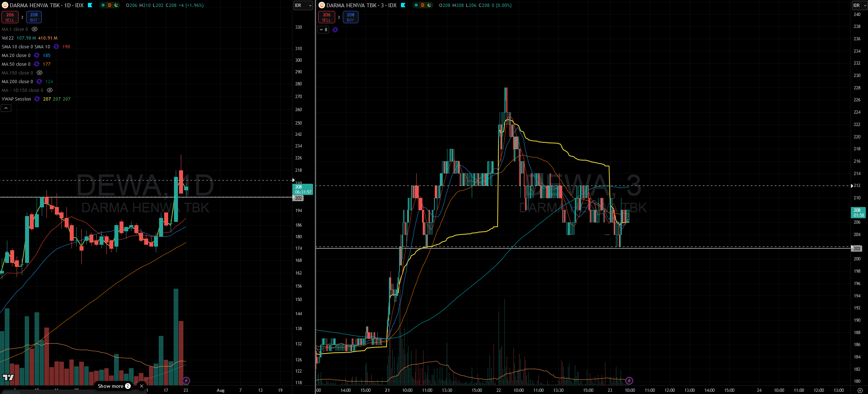Expand the 8 collapsed indicators on 3-minute chart
The height and width of the screenshot is (394, 868).
coord(323,30)
